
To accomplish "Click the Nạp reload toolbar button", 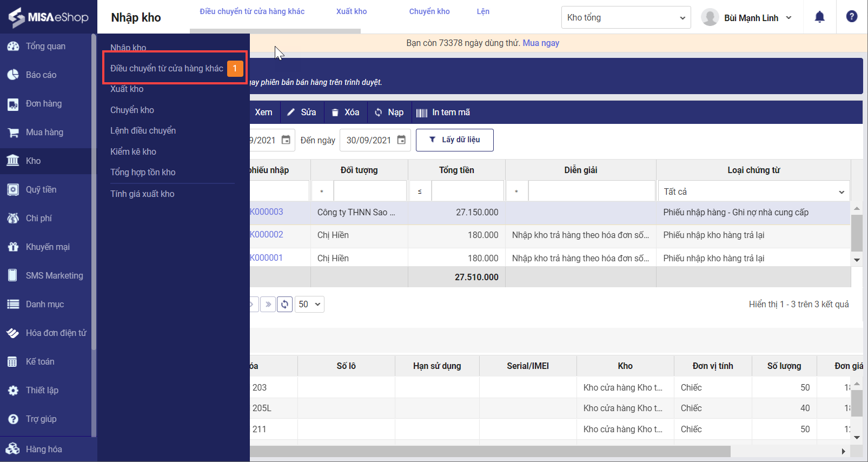I will (389, 113).
